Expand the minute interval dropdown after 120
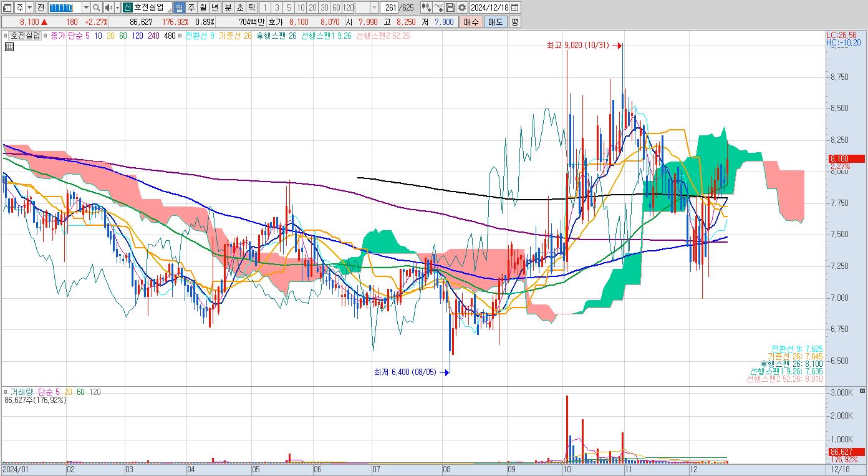The width and height of the screenshot is (868, 476). (x=374, y=7)
